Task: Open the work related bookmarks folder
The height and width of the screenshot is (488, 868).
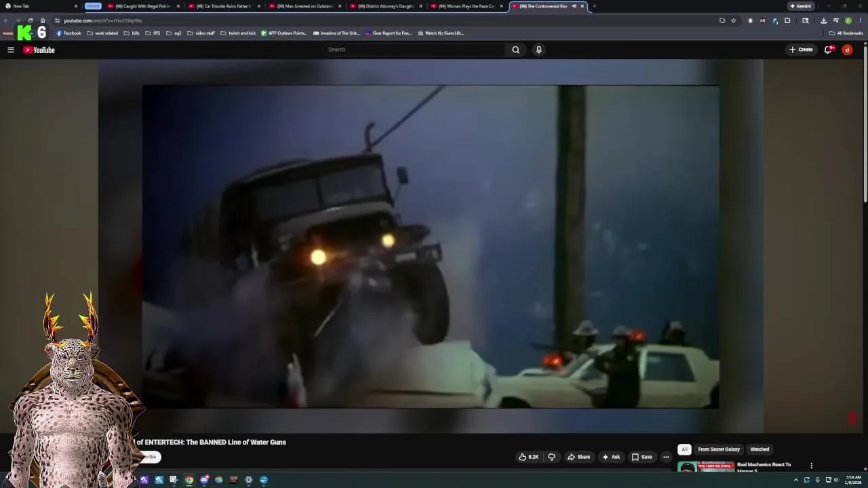Action: [102, 33]
